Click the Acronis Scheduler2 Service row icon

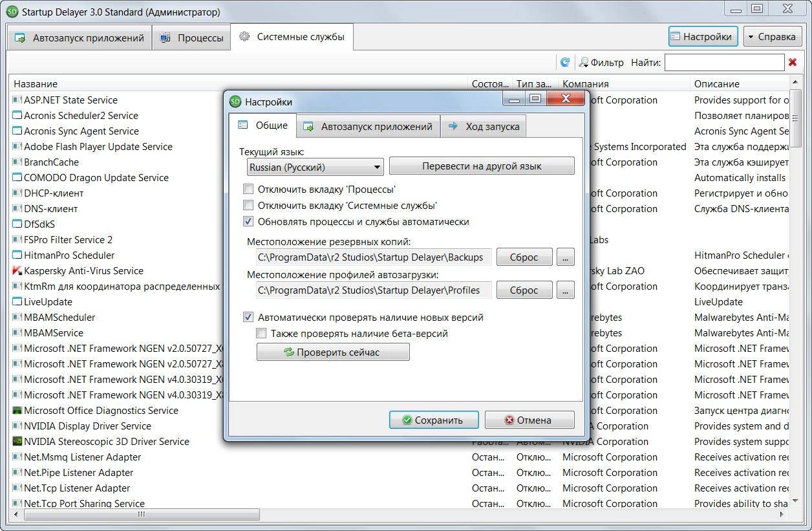point(17,116)
